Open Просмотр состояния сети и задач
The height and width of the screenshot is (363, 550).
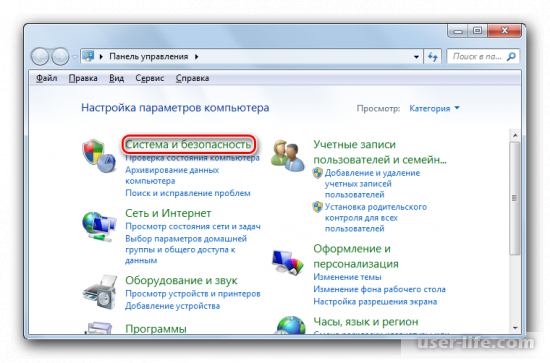tap(193, 227)
